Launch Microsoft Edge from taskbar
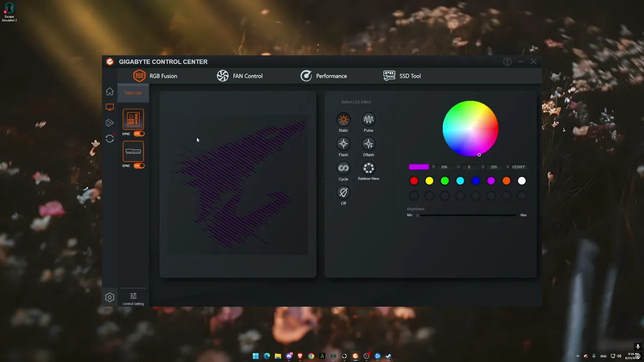644x362 pixels. [267, 356]
